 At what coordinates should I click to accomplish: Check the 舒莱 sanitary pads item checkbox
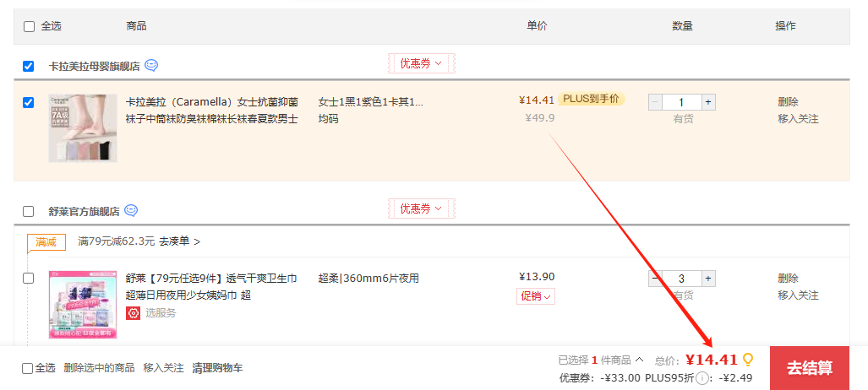pyautogui.click(x=28, y=279)
